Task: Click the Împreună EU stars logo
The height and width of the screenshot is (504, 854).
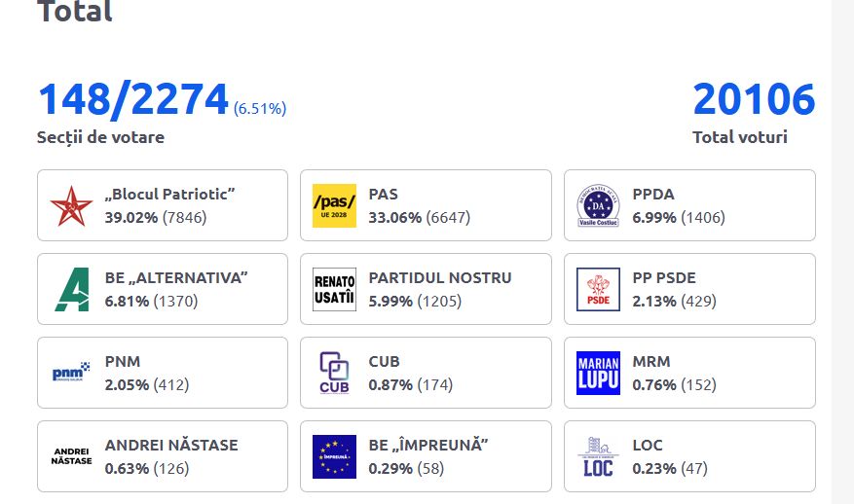Action: (x=334, y=456)
